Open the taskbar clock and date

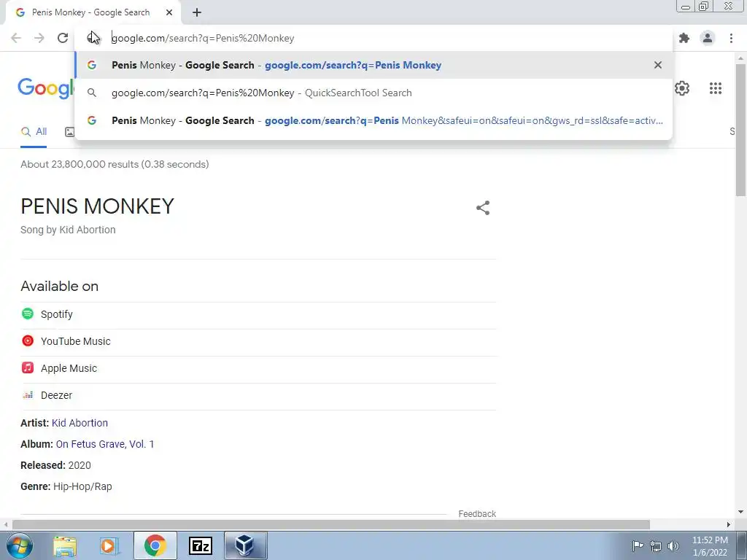[710, 546]
